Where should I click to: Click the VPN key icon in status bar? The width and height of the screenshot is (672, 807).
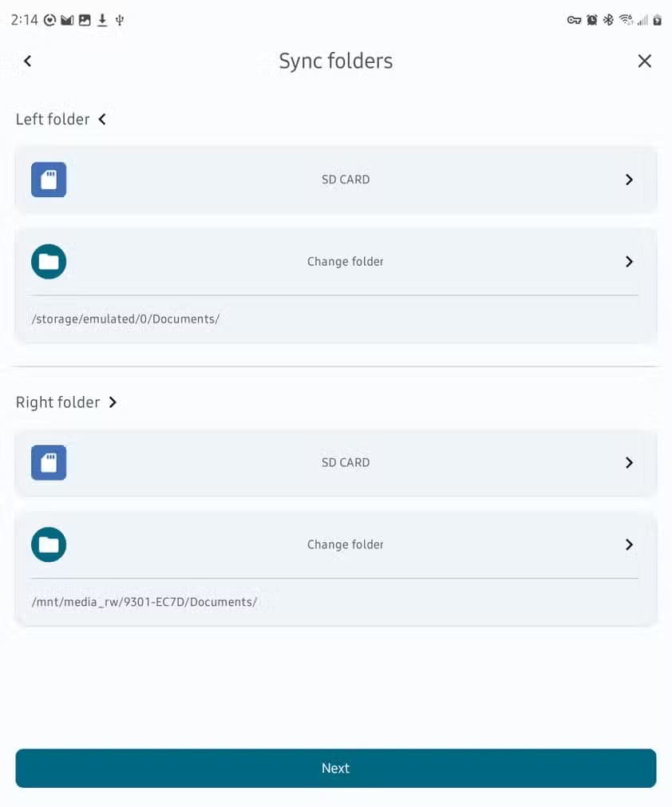pos(575,20)
